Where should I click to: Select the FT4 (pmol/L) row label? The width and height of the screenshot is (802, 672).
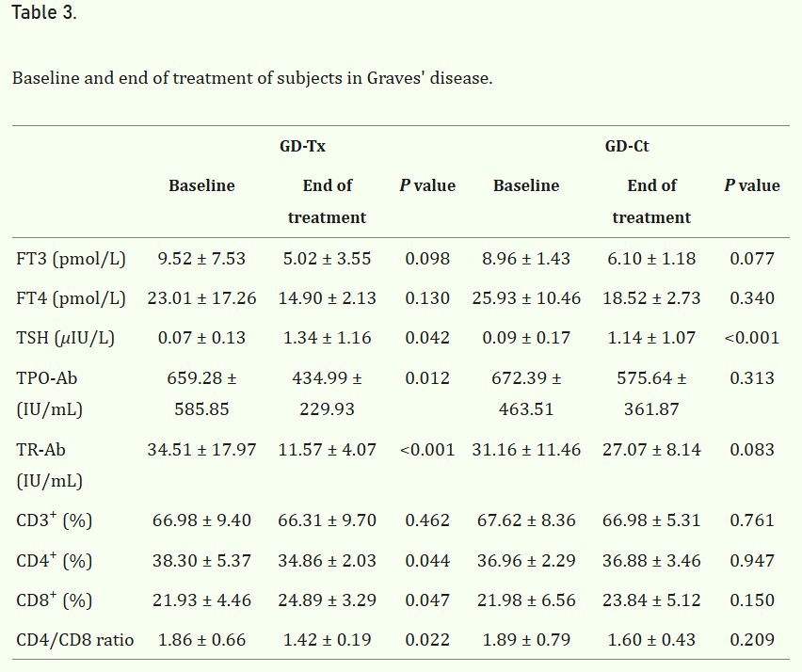pos(71,298)
